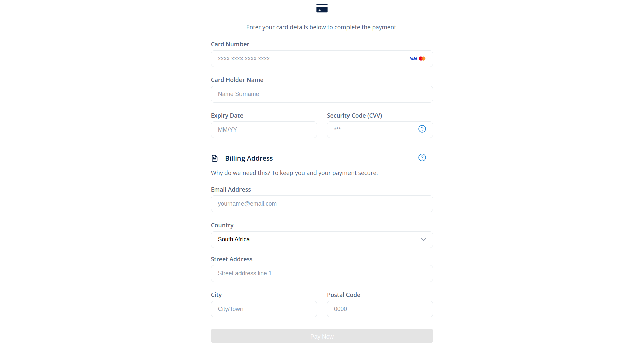
Task: Click the Visa logo in card field
Action: tap(413, 59)
